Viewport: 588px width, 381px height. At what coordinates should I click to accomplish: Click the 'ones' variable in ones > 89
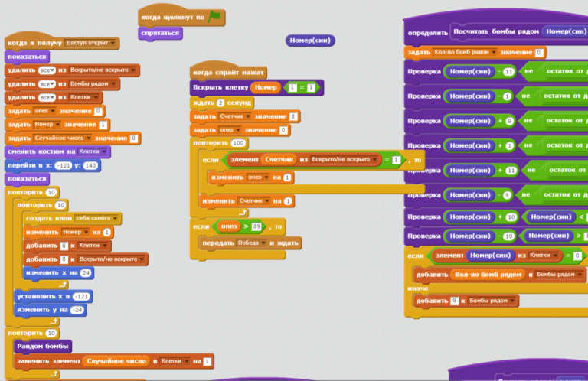(229, 226)
